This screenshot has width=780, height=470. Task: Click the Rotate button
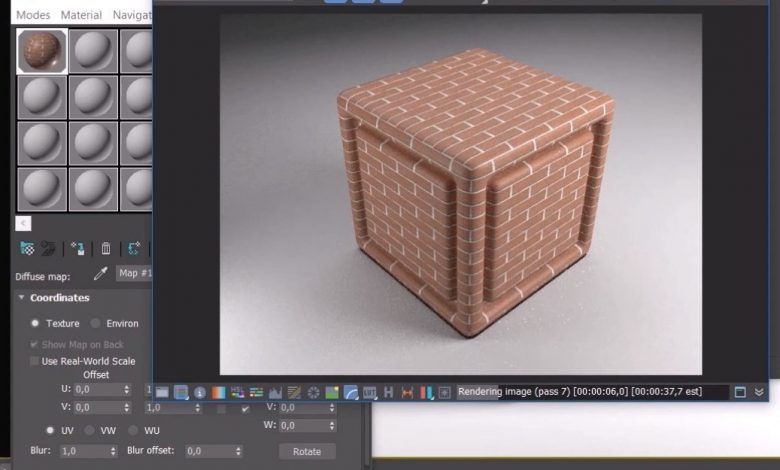coord(307,451)
